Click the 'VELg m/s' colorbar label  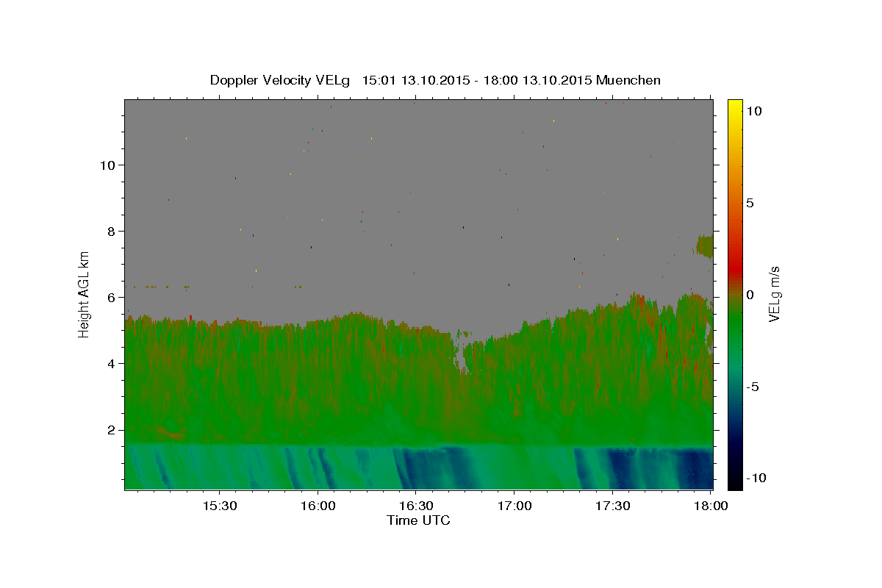(774, 295)
